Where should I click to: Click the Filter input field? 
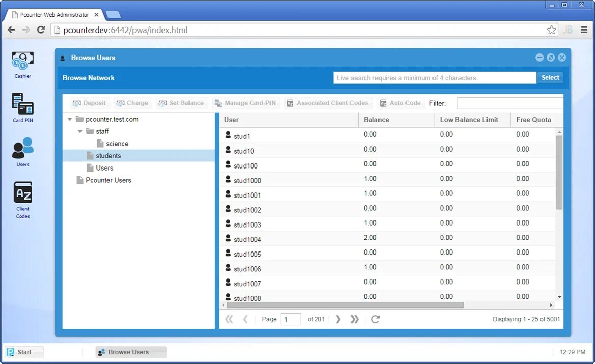point(510,103)
